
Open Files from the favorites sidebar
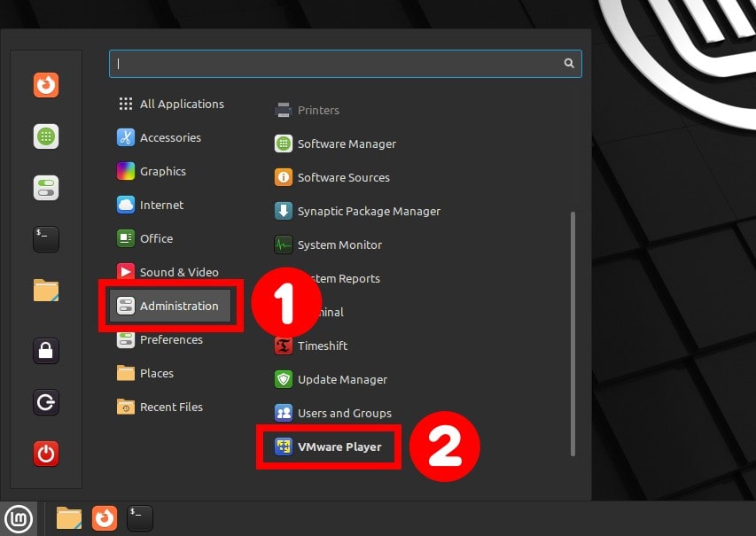pyautogui.click(x=46, y=291)
